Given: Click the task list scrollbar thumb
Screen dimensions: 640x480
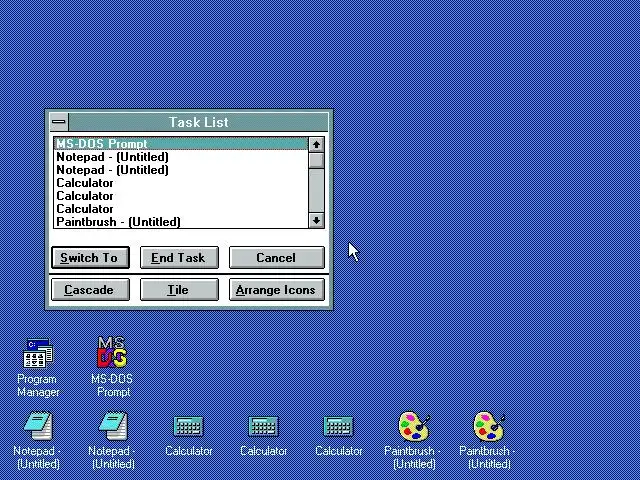Looking at the screenshot, I should tap(316, 160).
